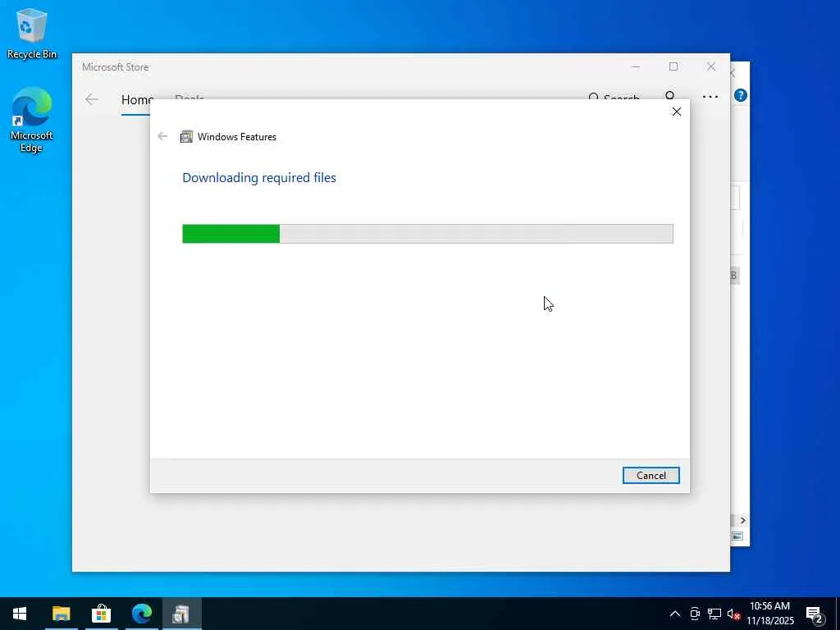Open the Microsoft Edge desktop shortcut
The width and height of the screenshot is (840, 630).
coord(31,120)
